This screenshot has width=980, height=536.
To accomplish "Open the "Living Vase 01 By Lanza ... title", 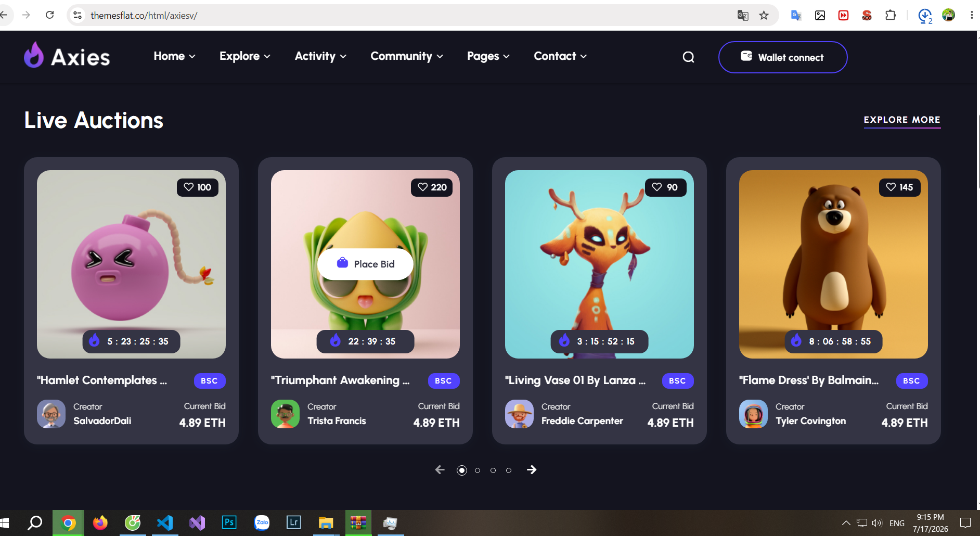I will pyautogui.click(x=575, y=380).
